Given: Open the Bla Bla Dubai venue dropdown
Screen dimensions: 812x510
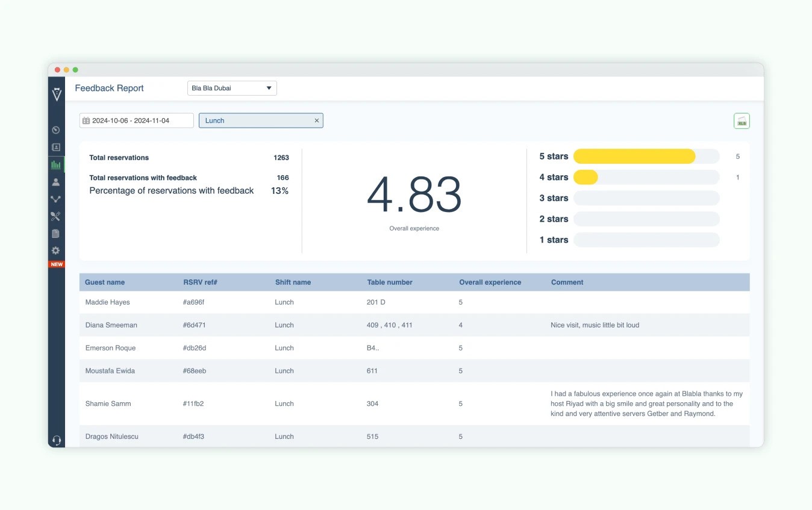Looking at the screenshot, I should pyautogui.click(x=231, y=88).
